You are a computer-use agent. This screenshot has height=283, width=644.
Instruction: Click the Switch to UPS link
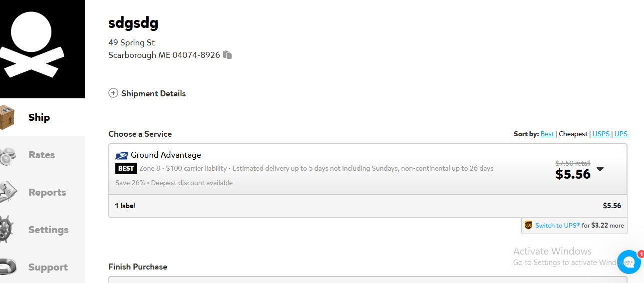558,226
